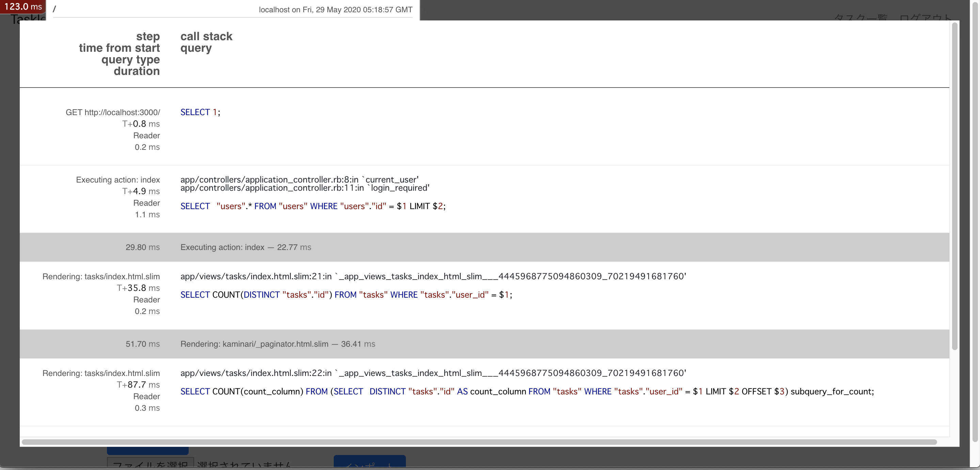
Task: Click the current_user call stack line
Action: click(x=299, y=179)
